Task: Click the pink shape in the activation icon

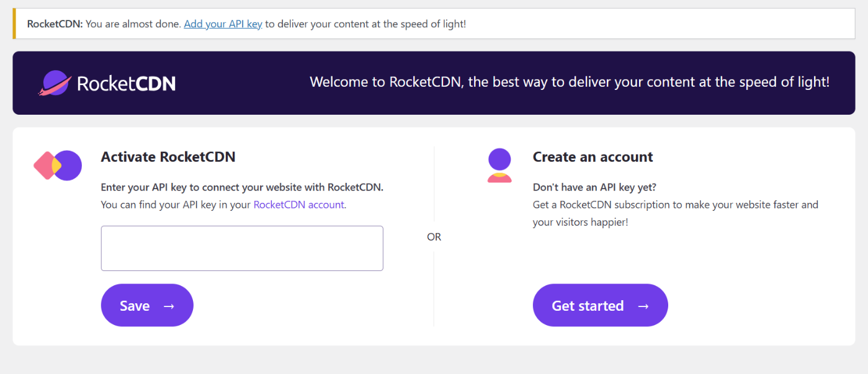Action: pos(47,165)
